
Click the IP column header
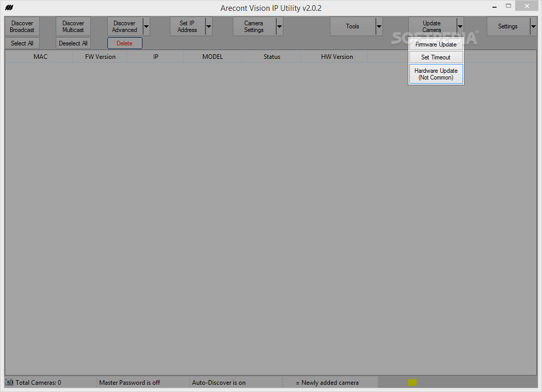pyautogui.click(x=155, y=57)
